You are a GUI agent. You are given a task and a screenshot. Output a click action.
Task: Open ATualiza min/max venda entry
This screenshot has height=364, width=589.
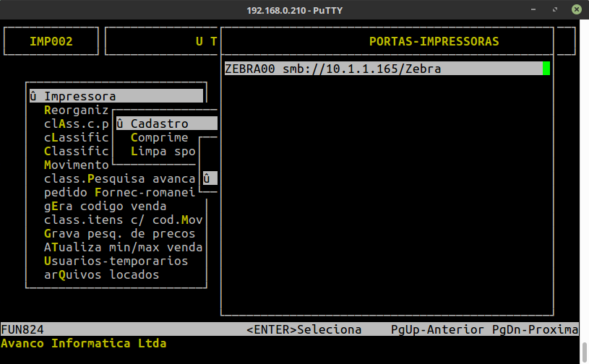click(x=123, y=248)
